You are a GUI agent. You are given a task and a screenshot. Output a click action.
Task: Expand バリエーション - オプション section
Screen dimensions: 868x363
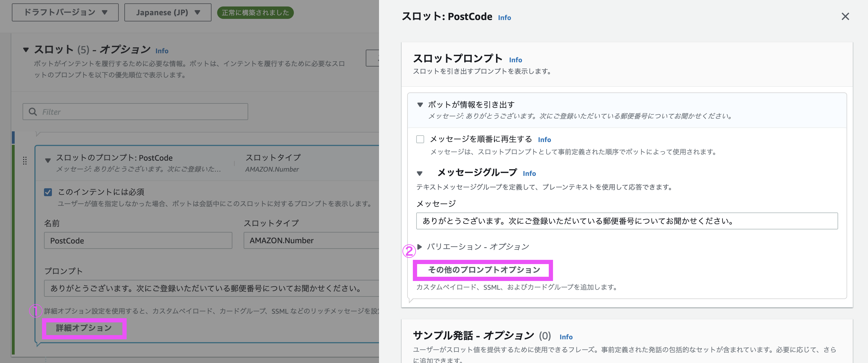(419, 247)
